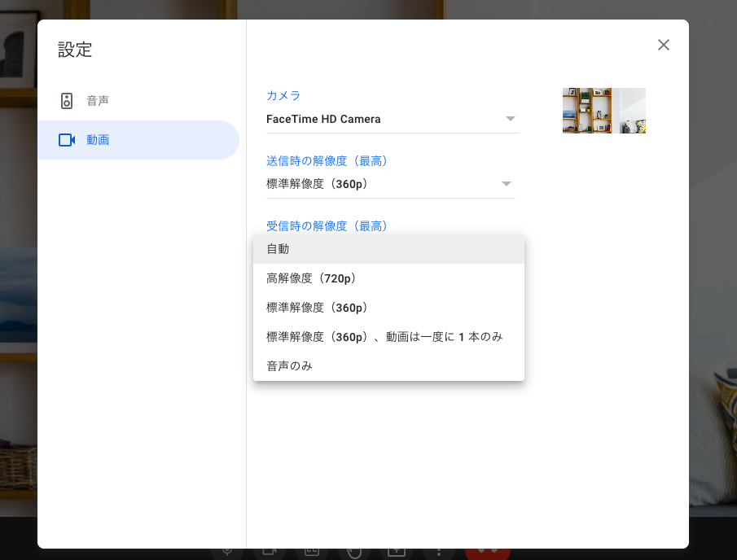Click the camera preview thumbnail
Image resolution: width=737 pixels, height=560 pixels.
click(604, 111)
